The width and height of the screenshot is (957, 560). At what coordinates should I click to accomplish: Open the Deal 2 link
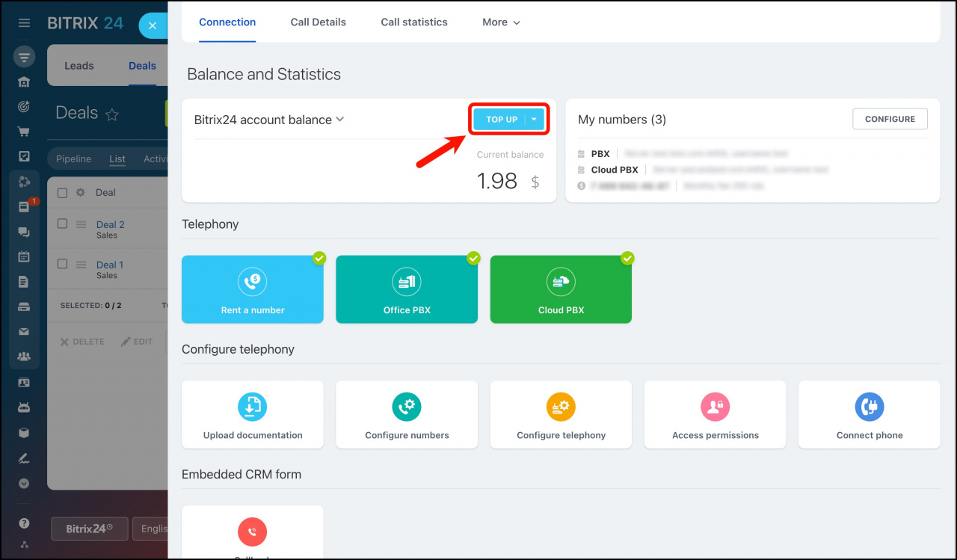point(111,224)
